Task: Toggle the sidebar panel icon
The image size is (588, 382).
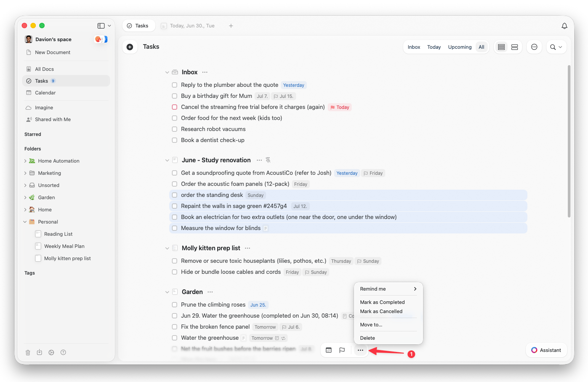Action: [101, 26]
